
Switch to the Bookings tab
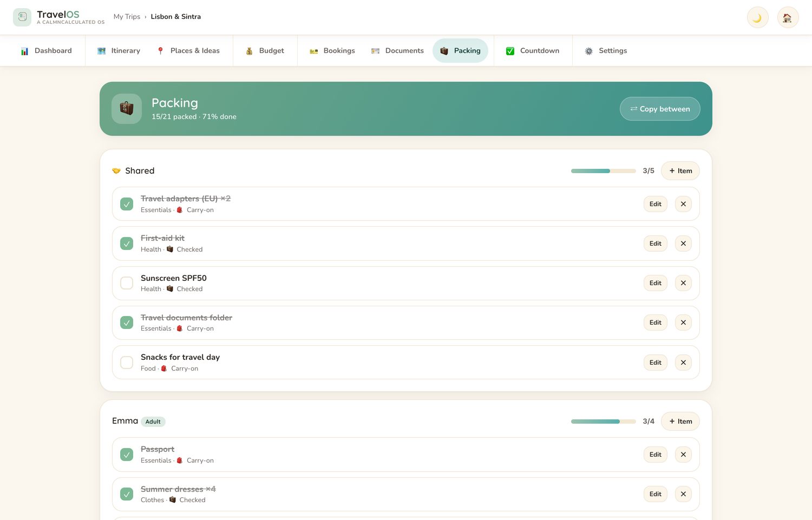332,51
